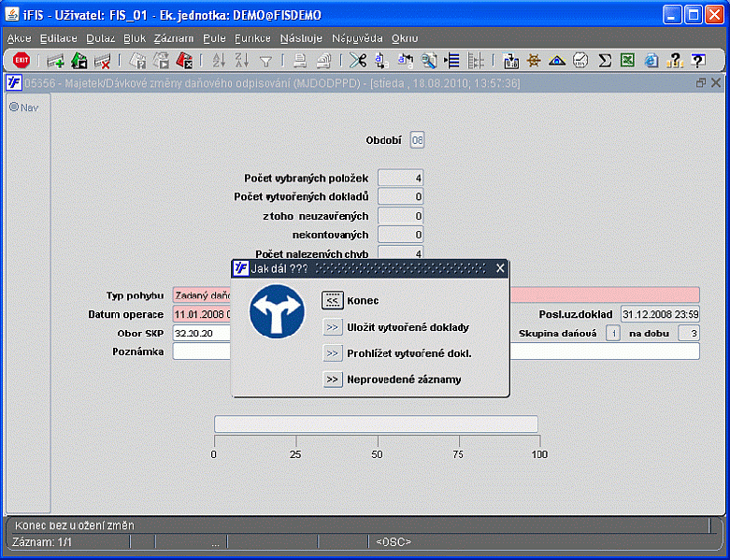Viewport: 730px width, 560px height.
Task: Select the Nav radio button
Action: [14, 107]
